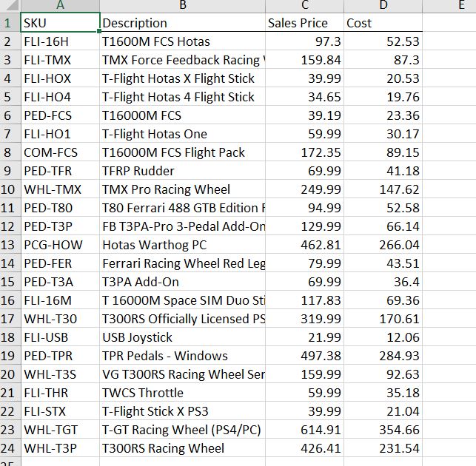Select cell with SKU WHL-TMX
Viewport: 476px width, 466px height.
(60, 189)
